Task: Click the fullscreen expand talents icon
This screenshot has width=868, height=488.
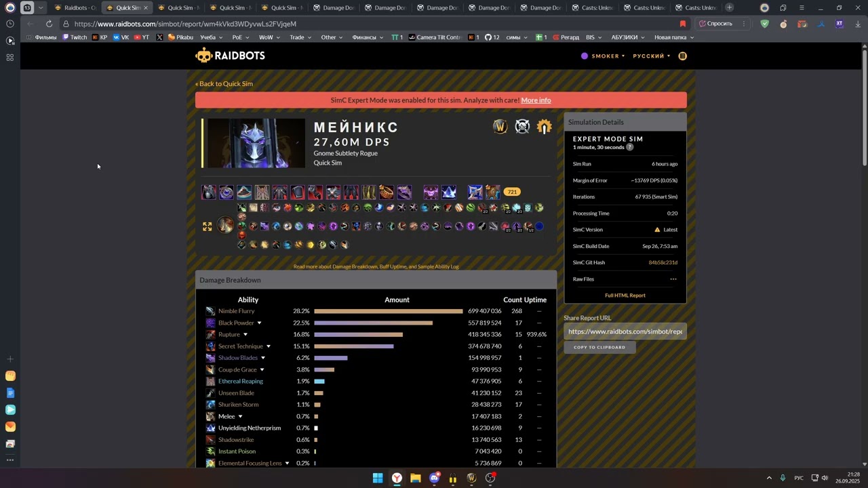Action: (x=208, y=226)
